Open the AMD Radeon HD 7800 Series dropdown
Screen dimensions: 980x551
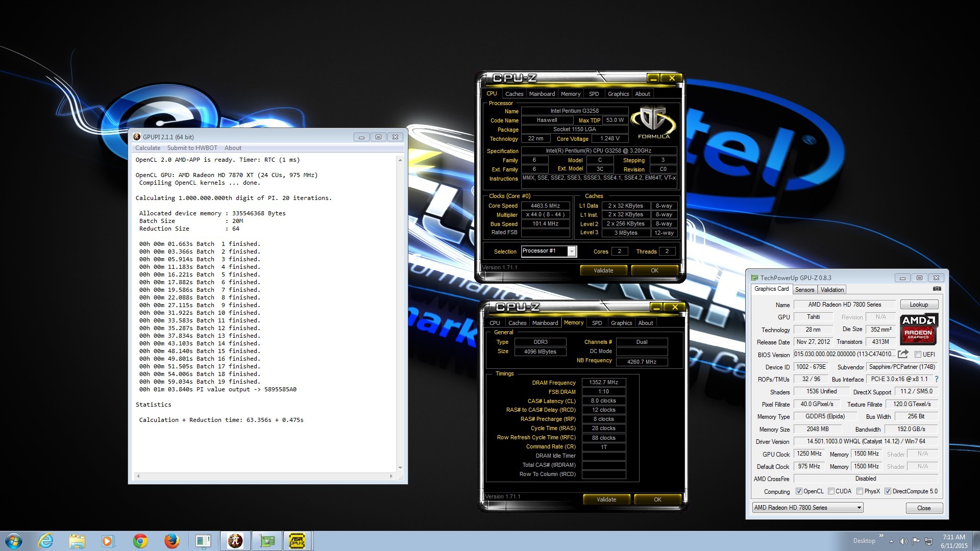808,508
